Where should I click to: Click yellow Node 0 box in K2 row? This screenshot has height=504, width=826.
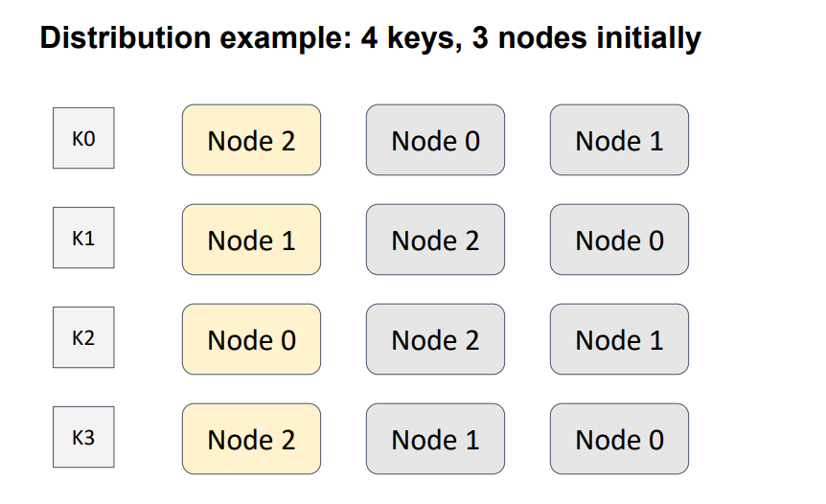click(x=251, y=339)
